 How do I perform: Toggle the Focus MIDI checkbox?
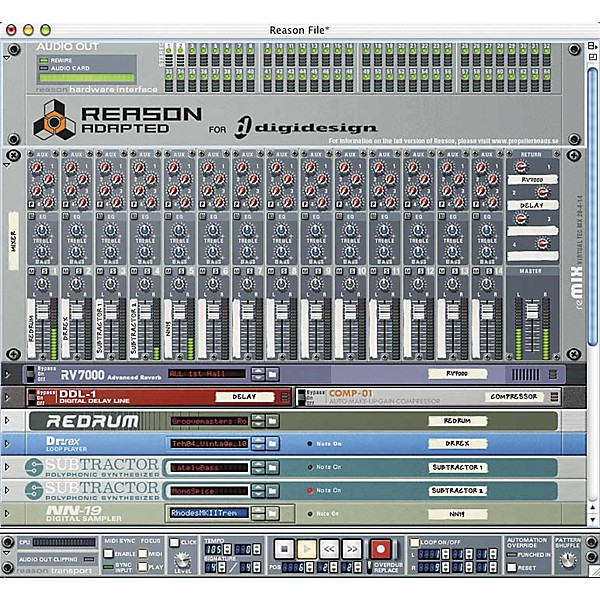(x=143, y=553)
